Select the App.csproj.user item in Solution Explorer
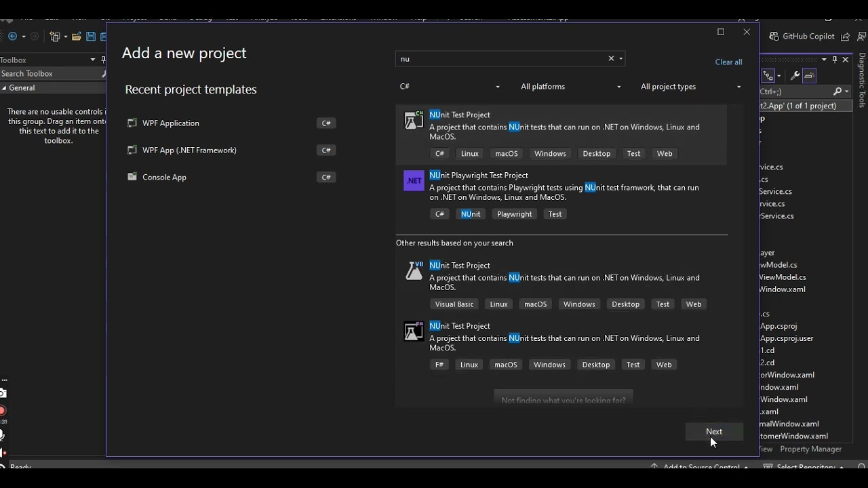Screen dimensions: 868x488 787,338
